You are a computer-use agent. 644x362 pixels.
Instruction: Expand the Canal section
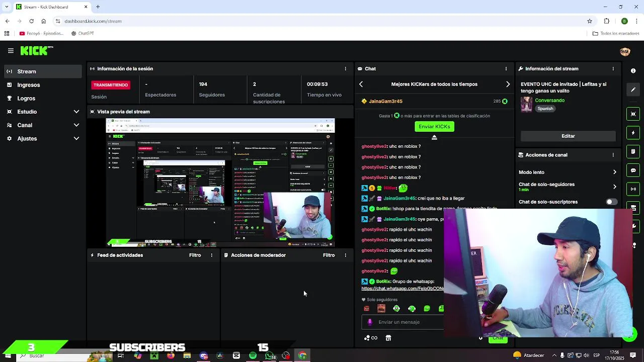tap(42, 125)
